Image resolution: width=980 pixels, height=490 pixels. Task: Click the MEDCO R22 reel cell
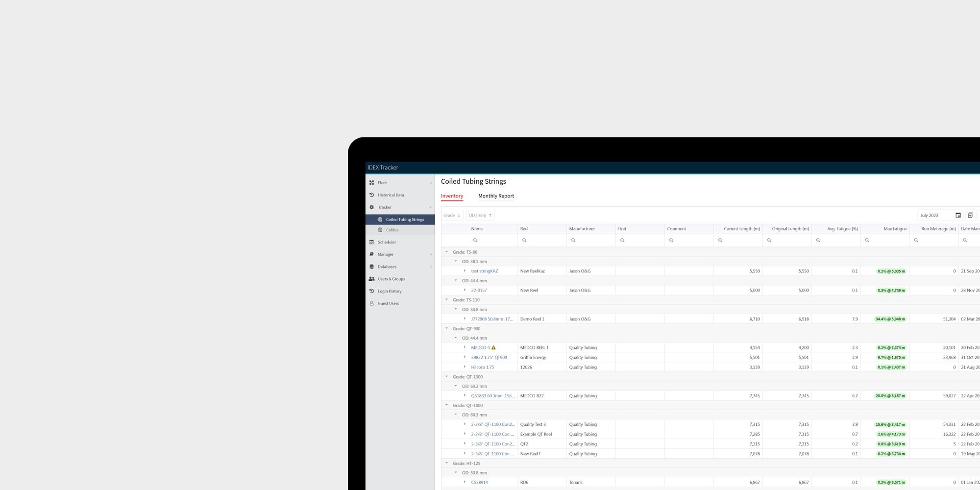click(x=541, y=396)
